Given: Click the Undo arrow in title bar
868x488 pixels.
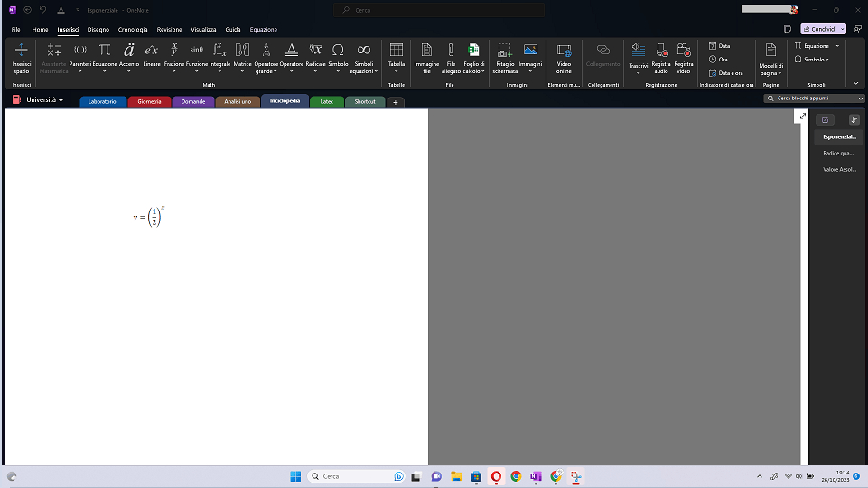Looking at the screenshot, I should tap(42, 10).
